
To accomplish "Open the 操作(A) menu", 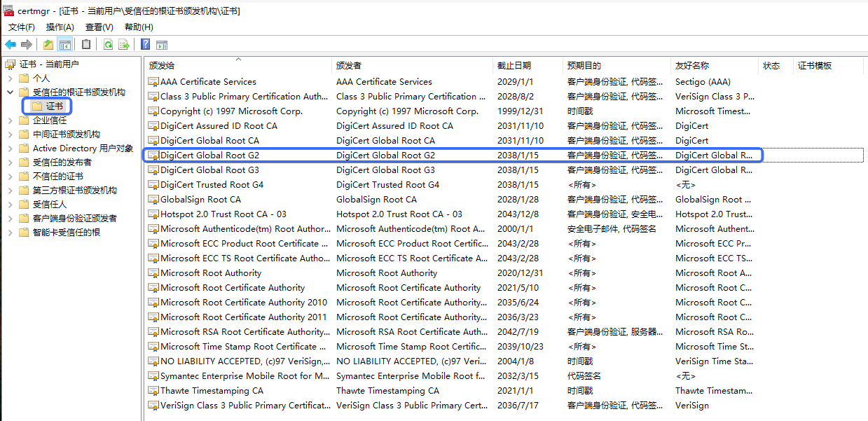I will [x=60, y=27].
